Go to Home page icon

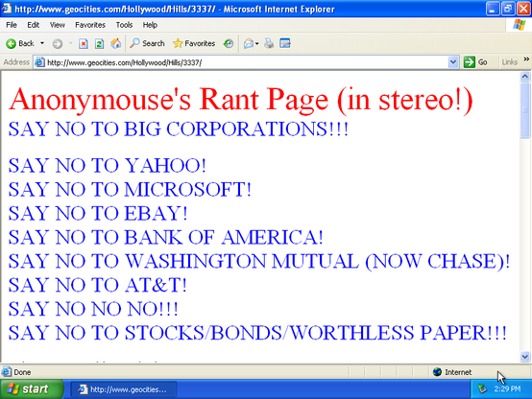coord(115,43)
